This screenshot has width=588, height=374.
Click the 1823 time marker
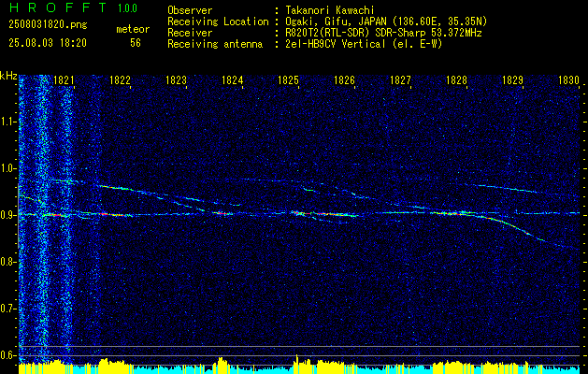[x=177, y=79]
